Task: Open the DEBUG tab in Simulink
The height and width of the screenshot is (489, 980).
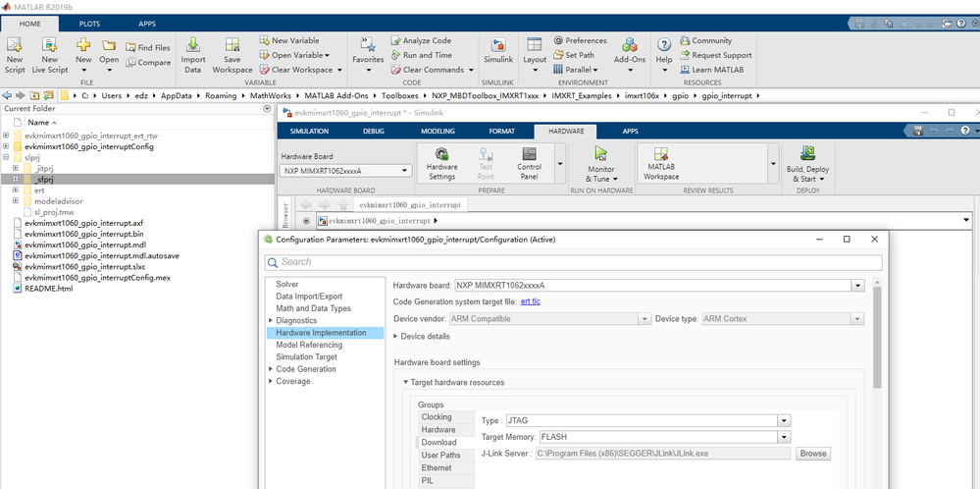Action: 374,132
